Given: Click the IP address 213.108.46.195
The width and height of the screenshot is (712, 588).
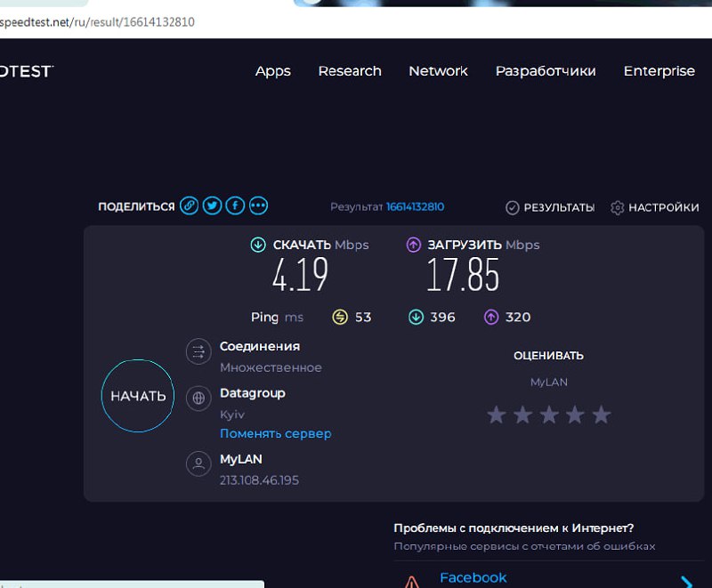Looking at the screenshot, I should tap(259, 480).
